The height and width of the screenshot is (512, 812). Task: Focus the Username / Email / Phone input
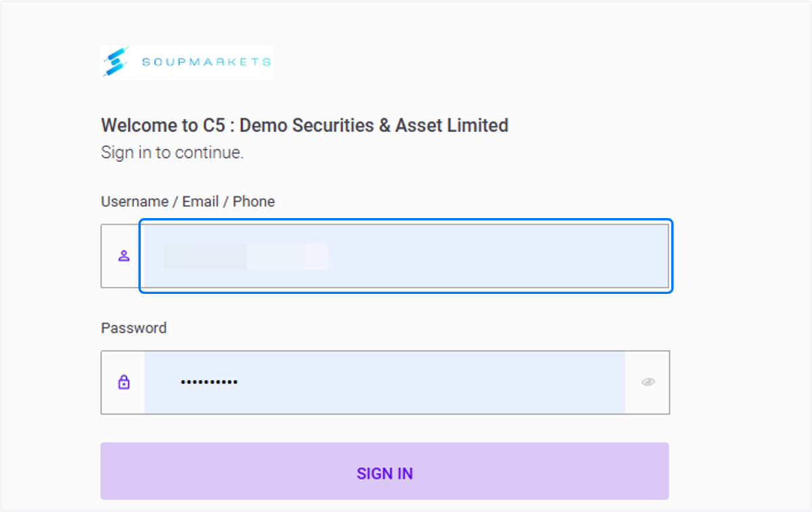(x=406, y=256)
